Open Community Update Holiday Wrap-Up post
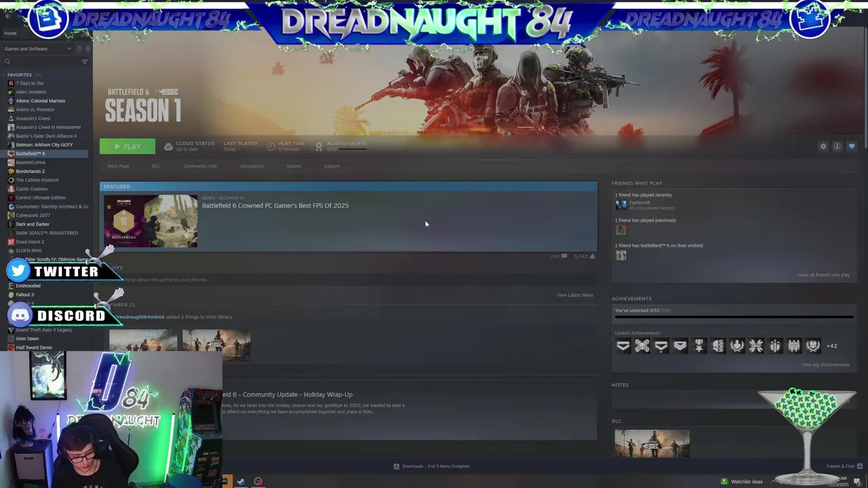Viewport: 868px width, 488px height. pyautogui.click(x=287, y=394)
